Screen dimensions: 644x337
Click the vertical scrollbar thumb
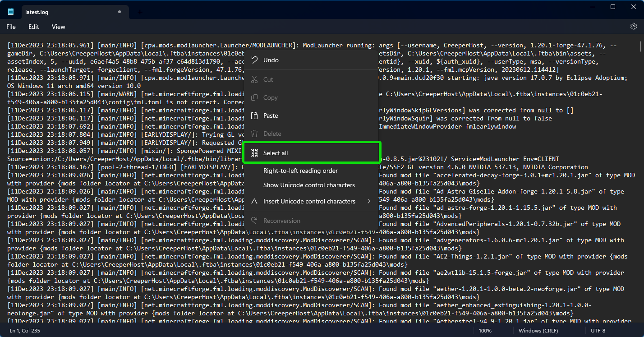tap(641, 47)
